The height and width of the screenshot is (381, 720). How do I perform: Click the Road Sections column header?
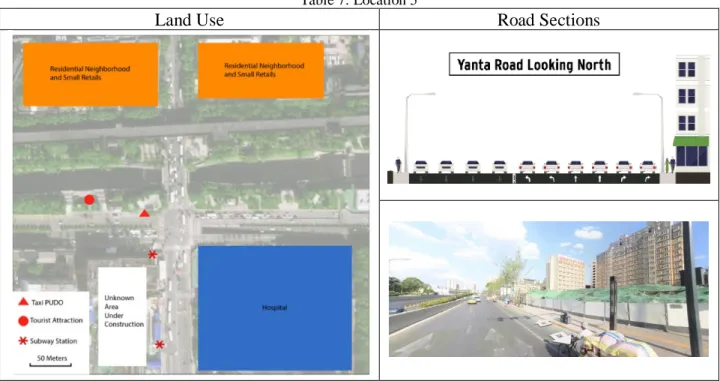549,20
